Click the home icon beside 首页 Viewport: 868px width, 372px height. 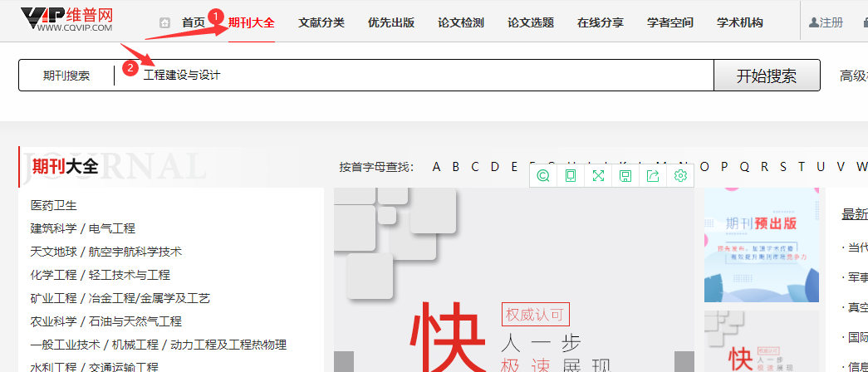[164, 23]
